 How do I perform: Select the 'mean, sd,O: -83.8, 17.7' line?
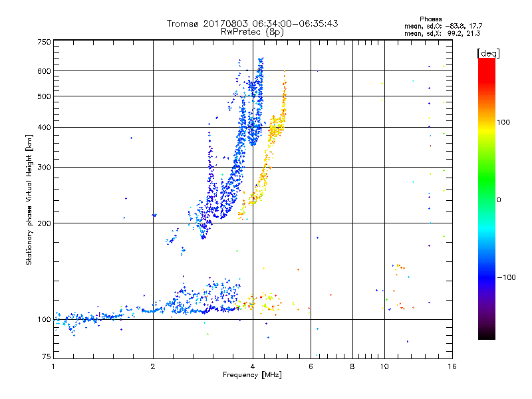(x=443, y=26)
